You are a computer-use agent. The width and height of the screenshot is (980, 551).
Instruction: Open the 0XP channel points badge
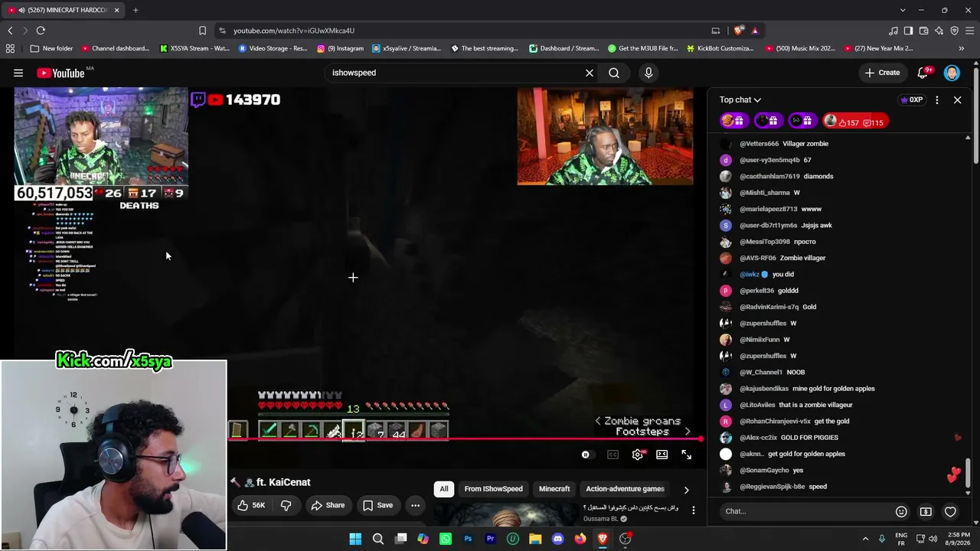click(911, 100)
